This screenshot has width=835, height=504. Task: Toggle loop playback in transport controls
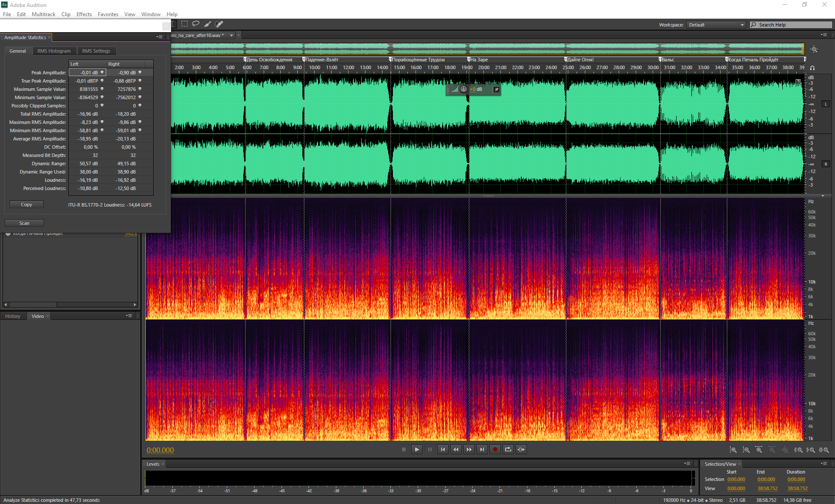508,450
